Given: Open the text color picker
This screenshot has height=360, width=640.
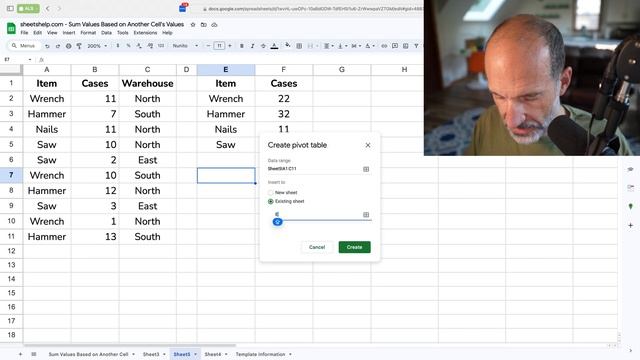Looking at the screenshot, I should 274,46.
